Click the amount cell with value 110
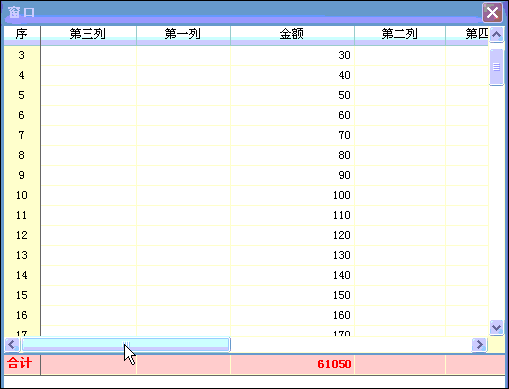509x389 pixels. pyautogui.click(x=292, y=215)
